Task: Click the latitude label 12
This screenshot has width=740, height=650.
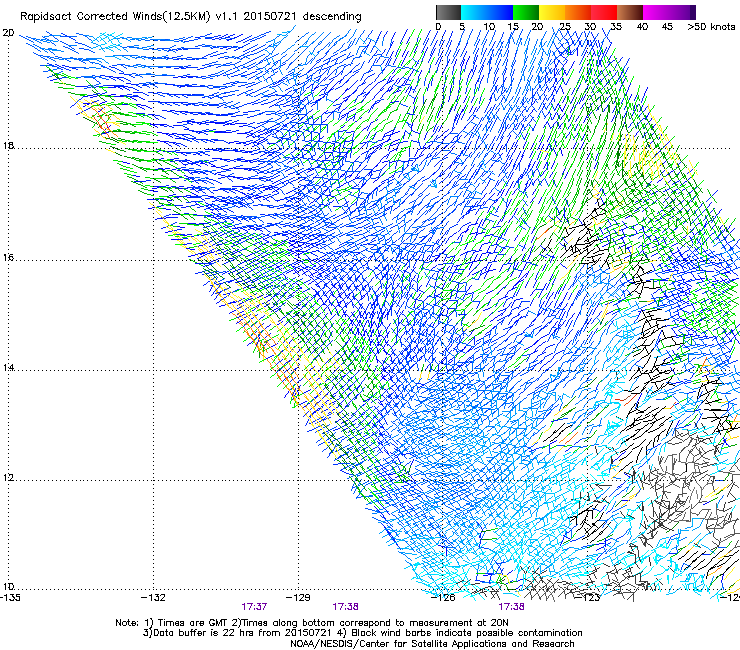Action: pos(8,478)
